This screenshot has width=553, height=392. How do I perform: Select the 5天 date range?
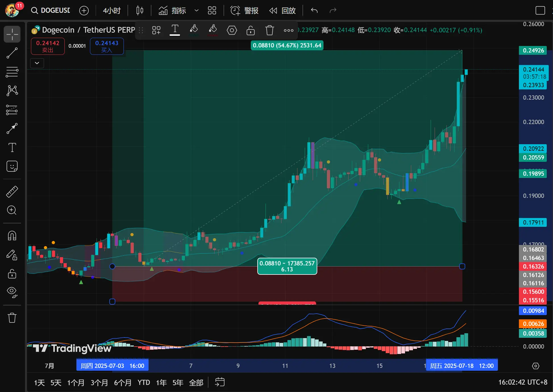point(56,383)
